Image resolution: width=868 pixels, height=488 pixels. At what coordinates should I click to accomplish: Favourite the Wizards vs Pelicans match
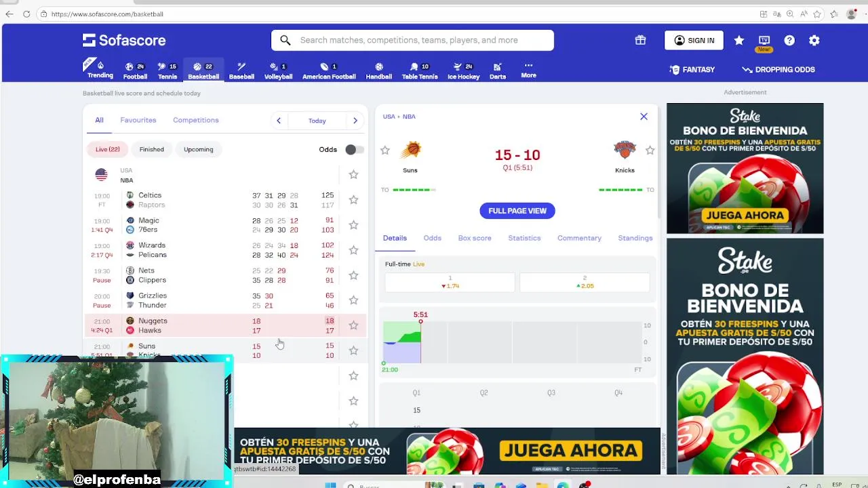(353, 250)
